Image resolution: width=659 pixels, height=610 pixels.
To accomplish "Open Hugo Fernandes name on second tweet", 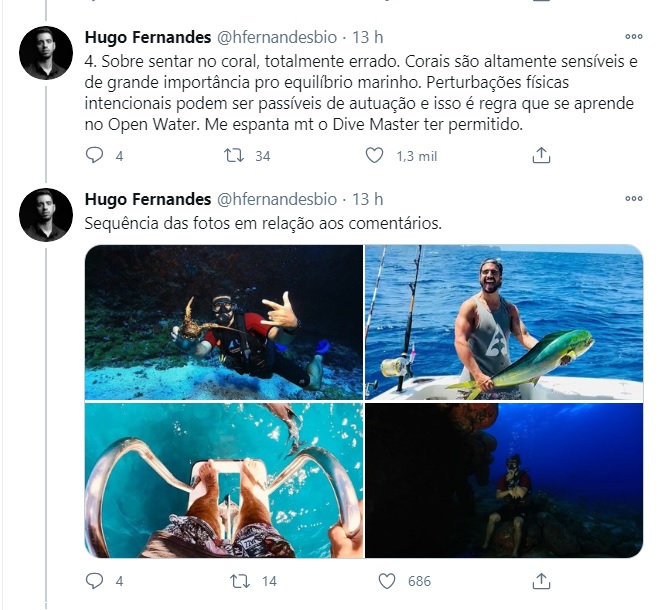I will coord(148,199).
